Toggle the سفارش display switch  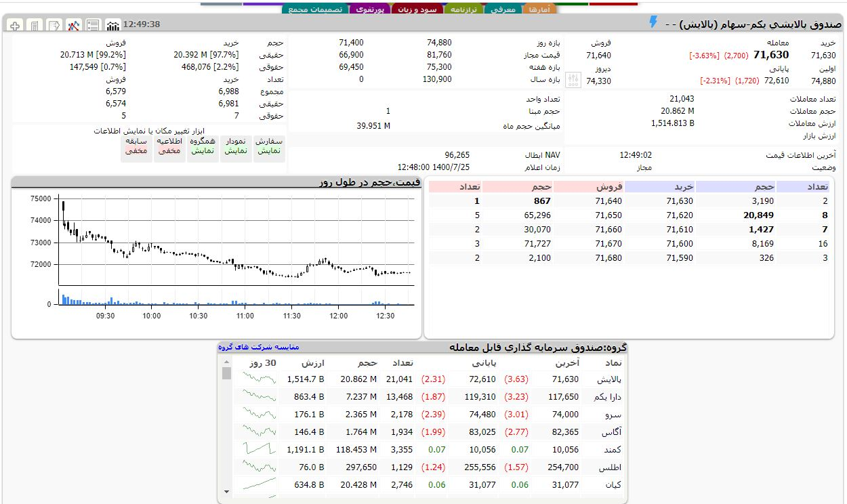pyautogui.click(x=269, y=146)
